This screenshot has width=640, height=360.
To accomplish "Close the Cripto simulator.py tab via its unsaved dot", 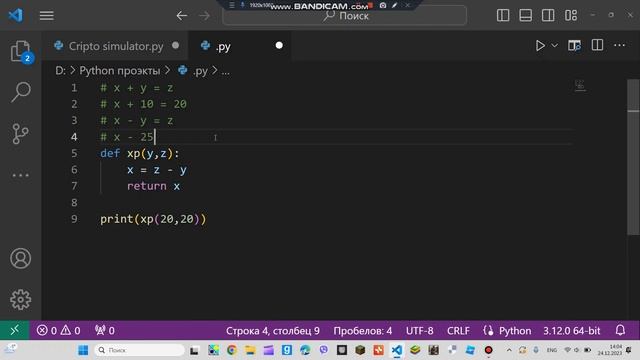I will [x=176, y=45].
